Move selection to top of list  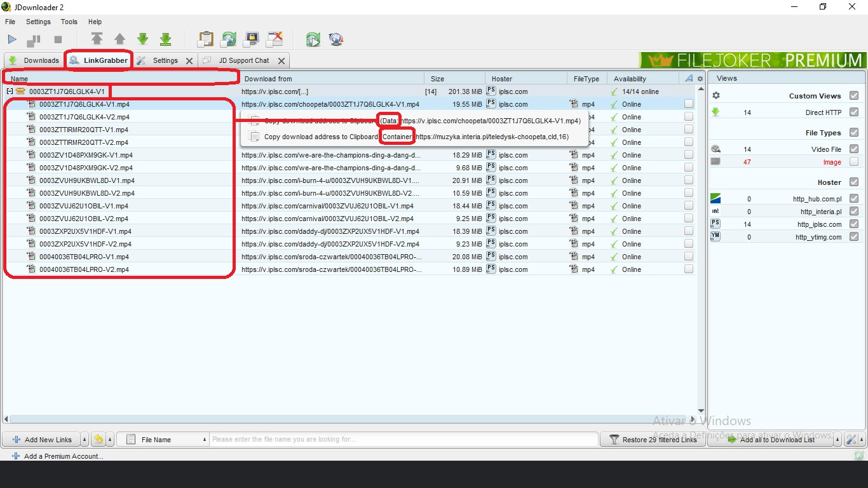click(97, 39)
